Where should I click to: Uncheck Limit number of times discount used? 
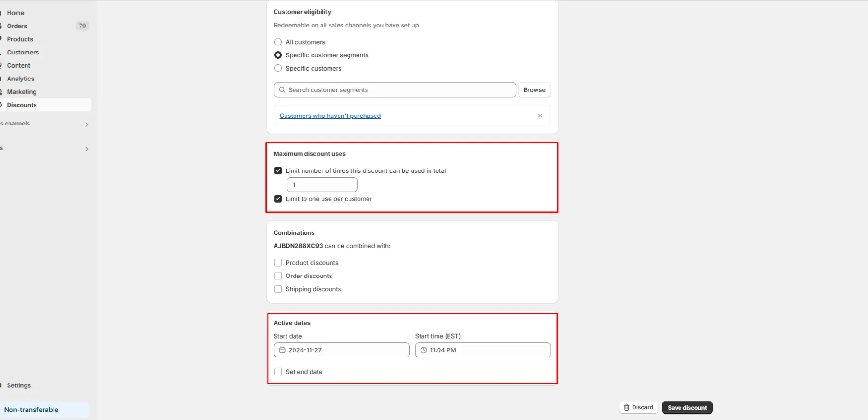pyautogui.click(x=278, y=170)
